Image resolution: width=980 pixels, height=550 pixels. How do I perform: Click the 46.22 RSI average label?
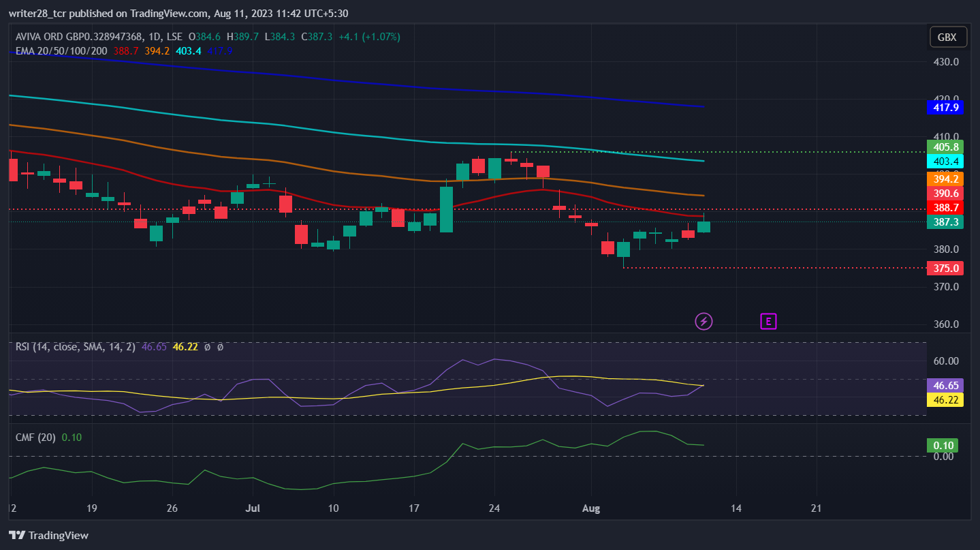click(945, 399)
